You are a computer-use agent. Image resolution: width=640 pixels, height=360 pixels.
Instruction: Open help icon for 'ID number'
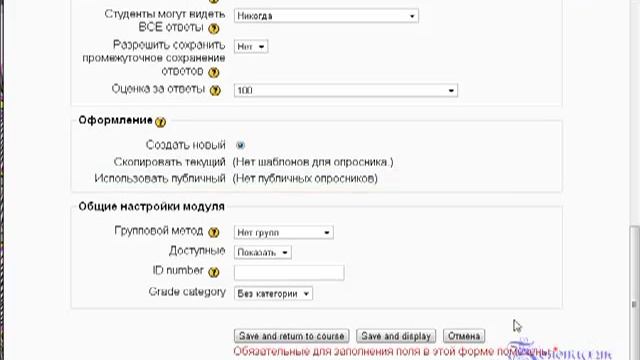tap(213, 272)
